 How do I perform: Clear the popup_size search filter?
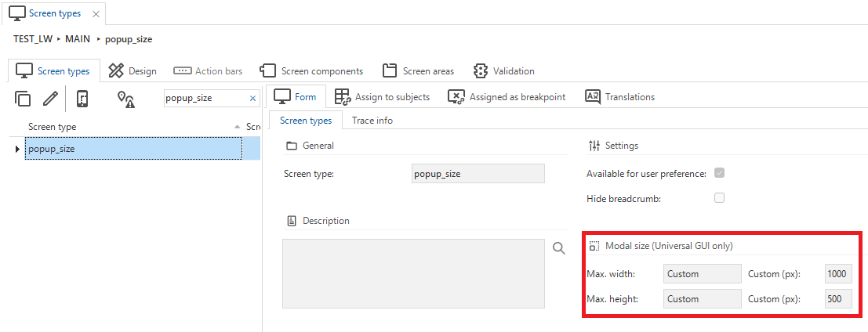253,99
